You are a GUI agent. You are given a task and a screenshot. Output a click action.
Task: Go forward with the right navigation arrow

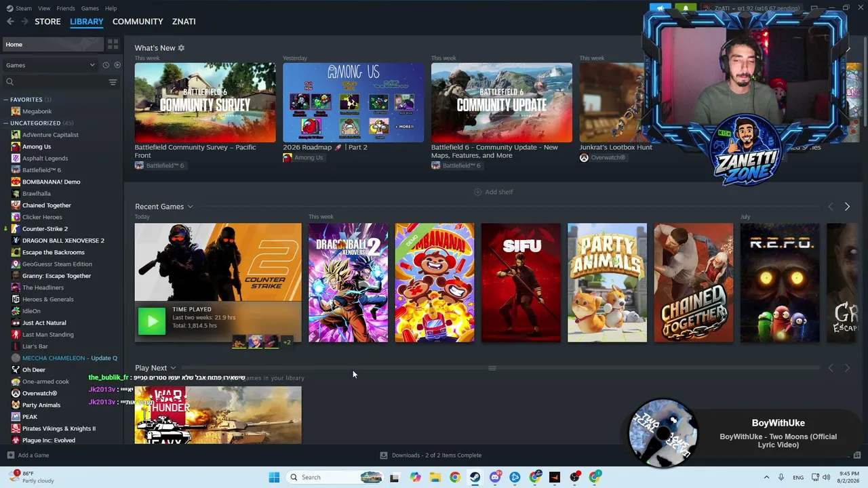coord(25,22)
